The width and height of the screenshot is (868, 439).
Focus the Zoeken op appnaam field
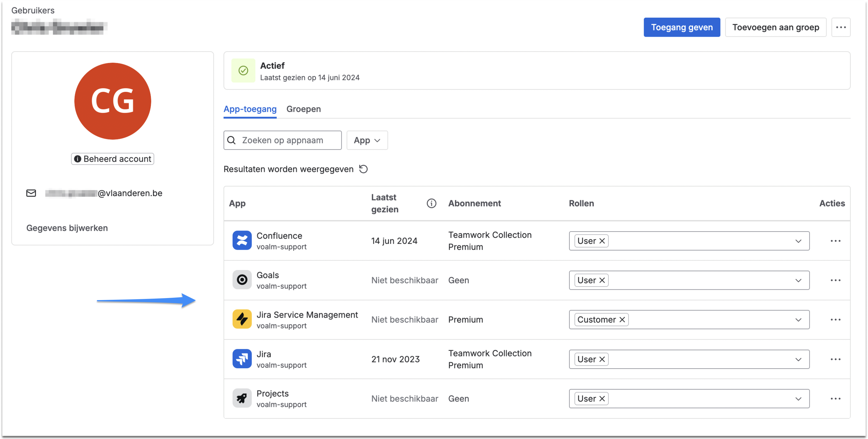click(x=288, y=140)
